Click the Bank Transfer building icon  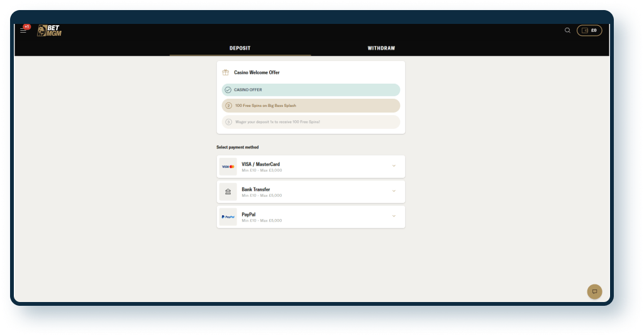coord(228,192)
